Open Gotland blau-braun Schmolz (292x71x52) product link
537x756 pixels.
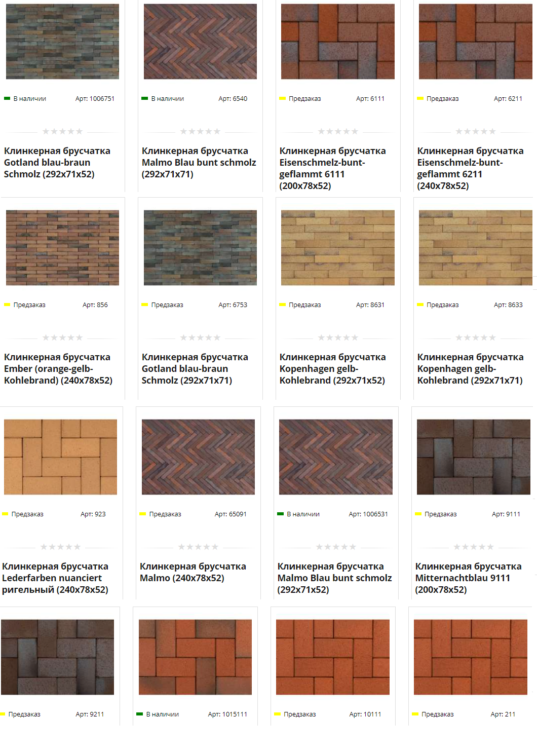pos(57,162)
